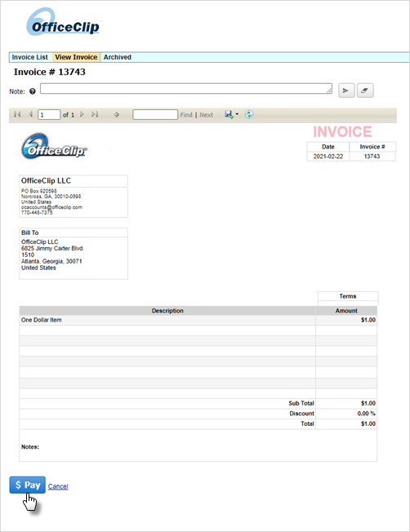Click the current page number box

pos(49,115)
